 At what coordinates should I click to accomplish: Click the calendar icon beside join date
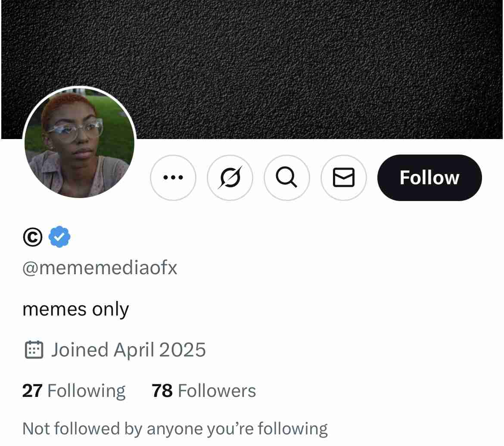[x=34, y=350]
